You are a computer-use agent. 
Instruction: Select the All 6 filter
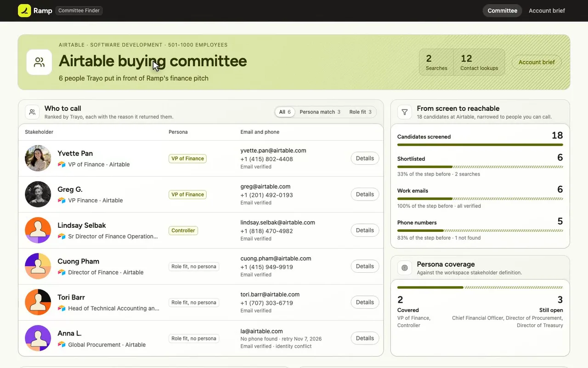(285, 112)
